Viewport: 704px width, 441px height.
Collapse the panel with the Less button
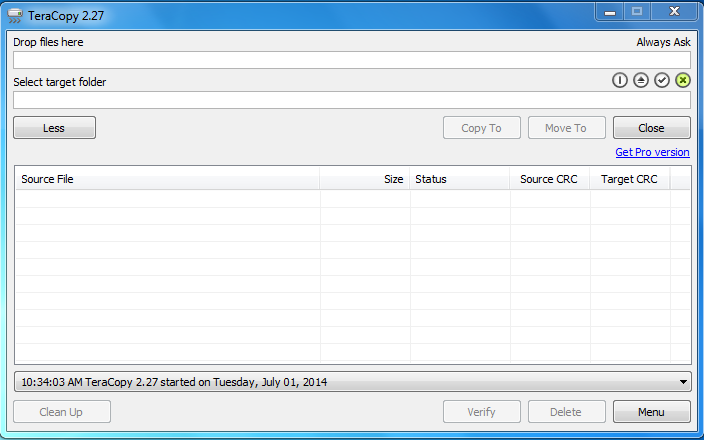coord(54,128)
